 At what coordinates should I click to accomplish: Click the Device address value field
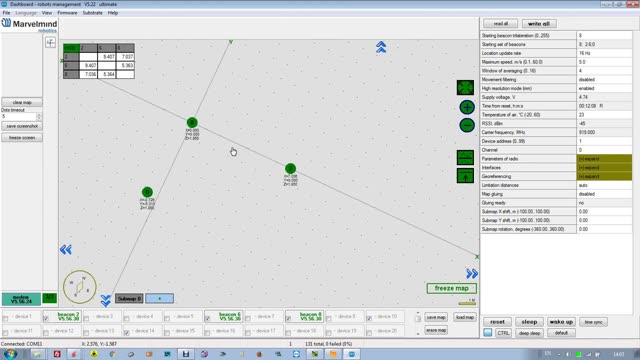[x=604, y=141]
